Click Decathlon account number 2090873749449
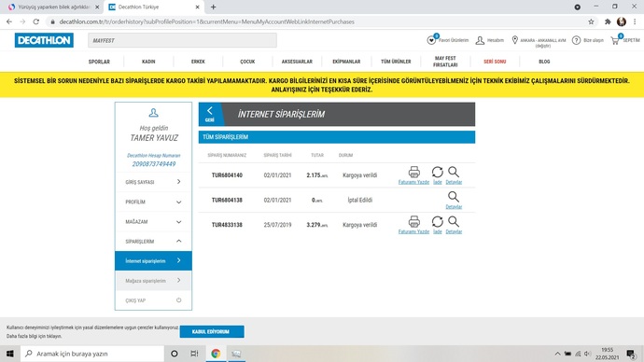The image size is (644, 362). pos(154,164)
